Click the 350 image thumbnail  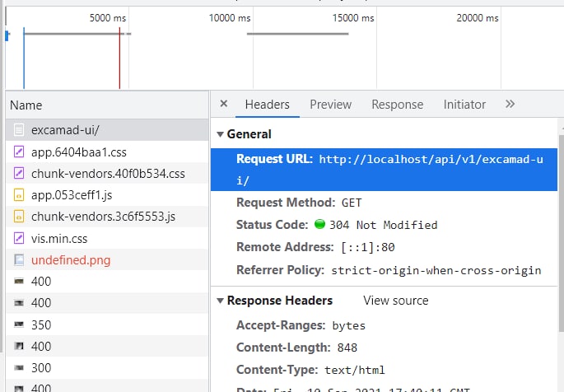point(18,324)
